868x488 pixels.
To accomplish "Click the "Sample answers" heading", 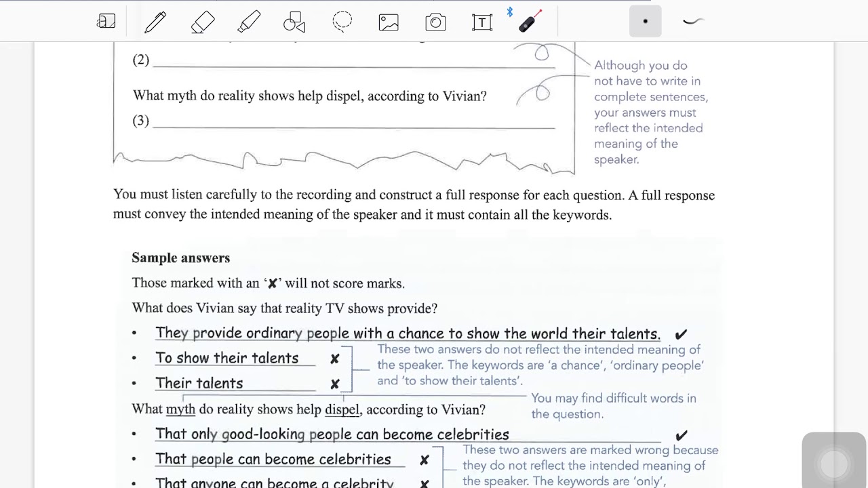I will (180, 258).
